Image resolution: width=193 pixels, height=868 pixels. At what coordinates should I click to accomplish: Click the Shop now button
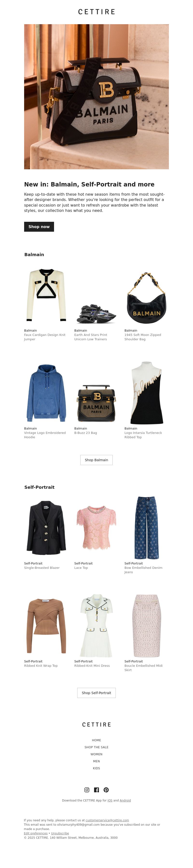coord(39,227)
